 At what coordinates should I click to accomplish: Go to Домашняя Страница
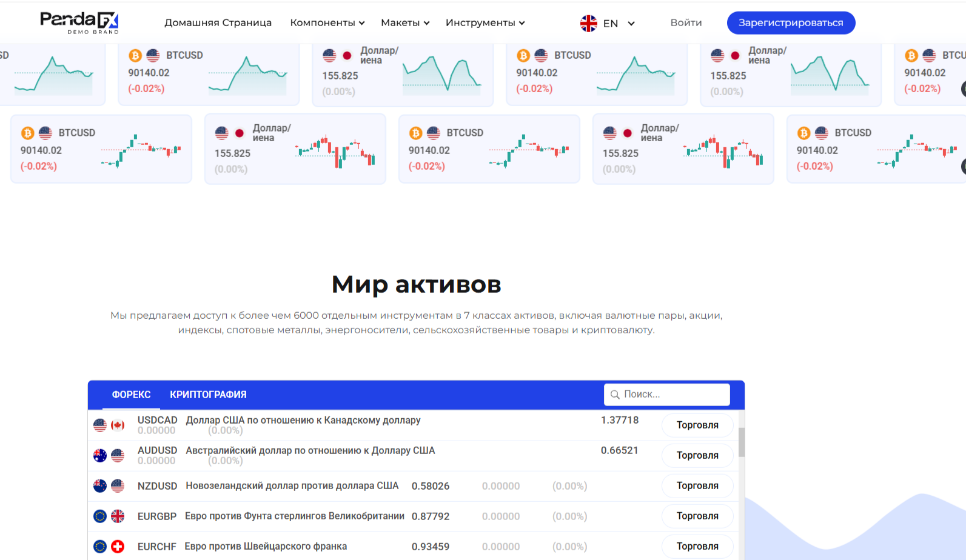click(x=218, y=23)
